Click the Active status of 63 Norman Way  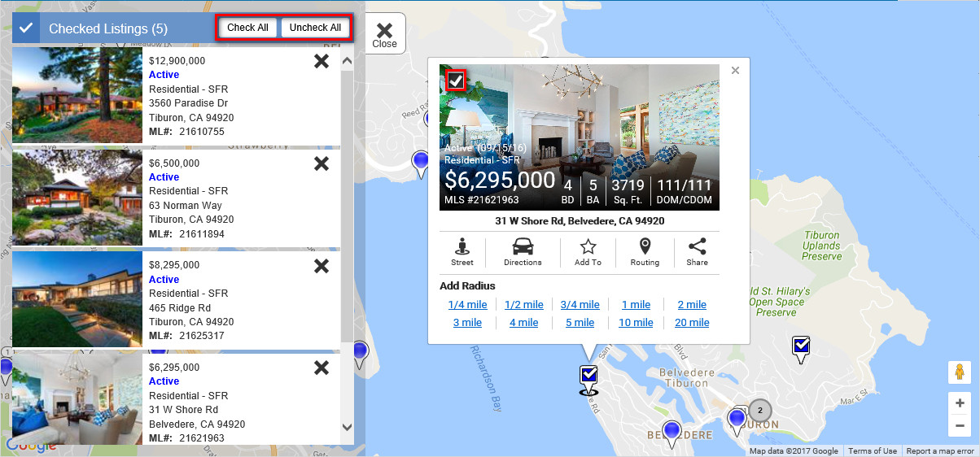(x=164, y=177)
